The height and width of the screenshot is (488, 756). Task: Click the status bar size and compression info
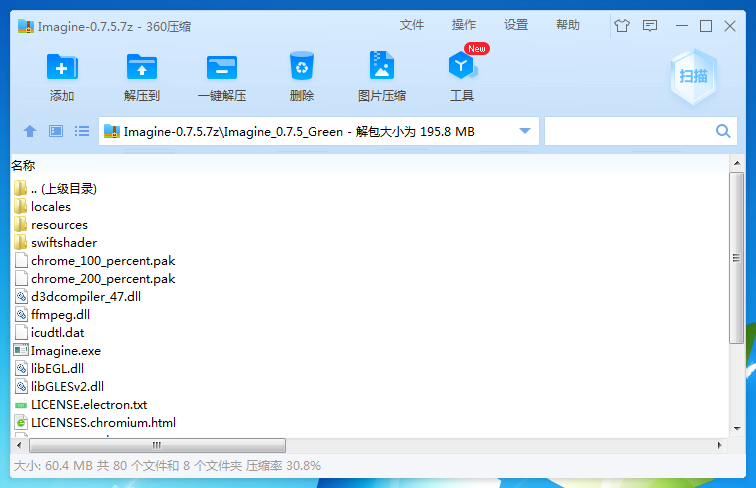coord(167,466)
